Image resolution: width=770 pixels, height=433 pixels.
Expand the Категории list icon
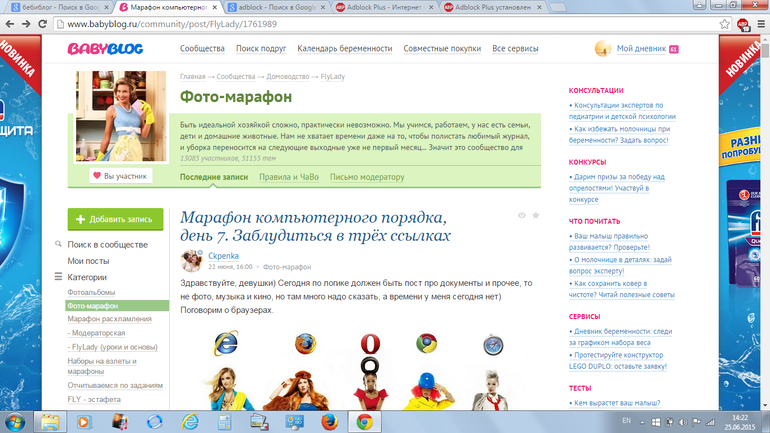pyautogui.click(x=58, y=277)
